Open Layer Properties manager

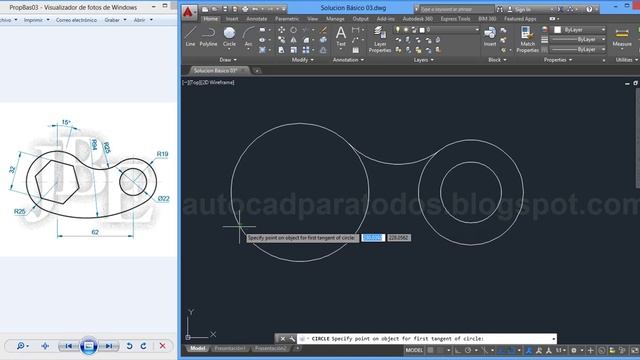click(380, 40)
